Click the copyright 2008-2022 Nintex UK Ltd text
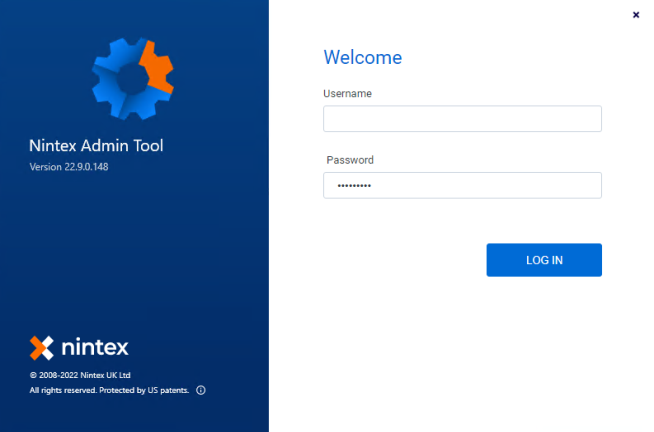Screen dimensions: 654x432 pos(80,375)
